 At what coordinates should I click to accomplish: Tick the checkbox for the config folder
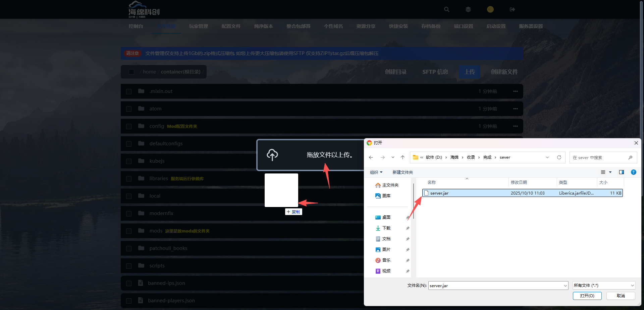[x=129, y=126]
